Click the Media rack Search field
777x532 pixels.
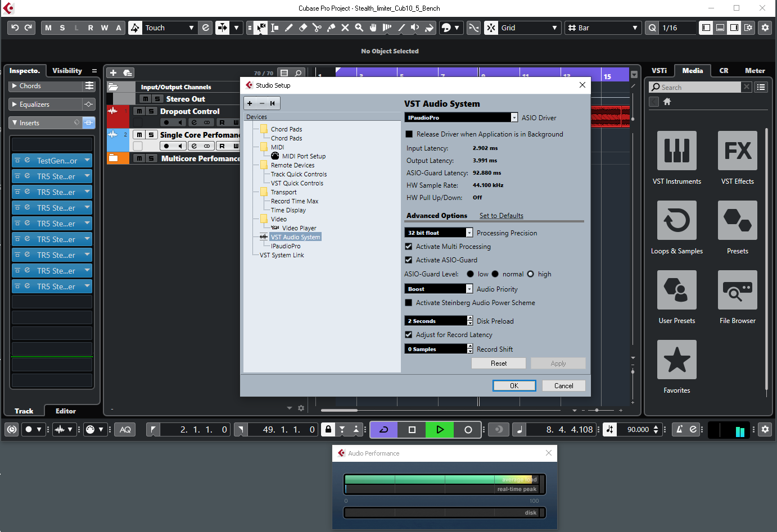click(695, 87)
